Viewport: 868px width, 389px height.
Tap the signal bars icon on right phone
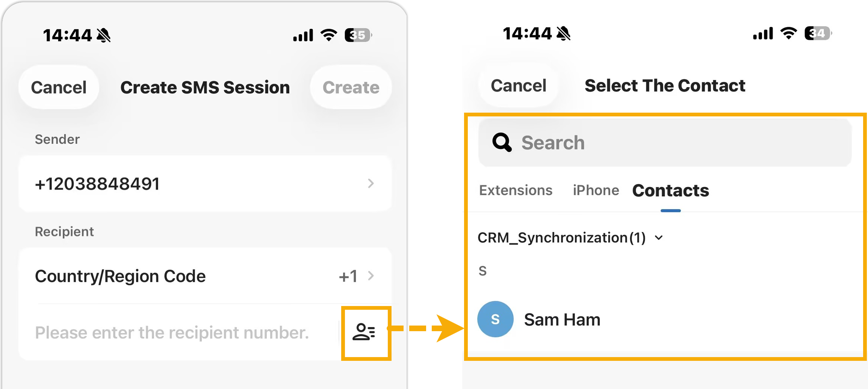[x=763, y=33]
